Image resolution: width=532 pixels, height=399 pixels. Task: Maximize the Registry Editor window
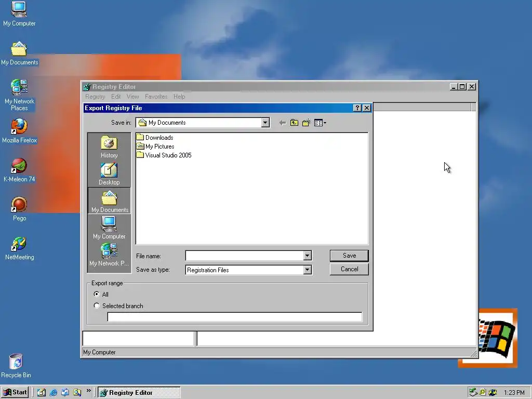[462, 87]
